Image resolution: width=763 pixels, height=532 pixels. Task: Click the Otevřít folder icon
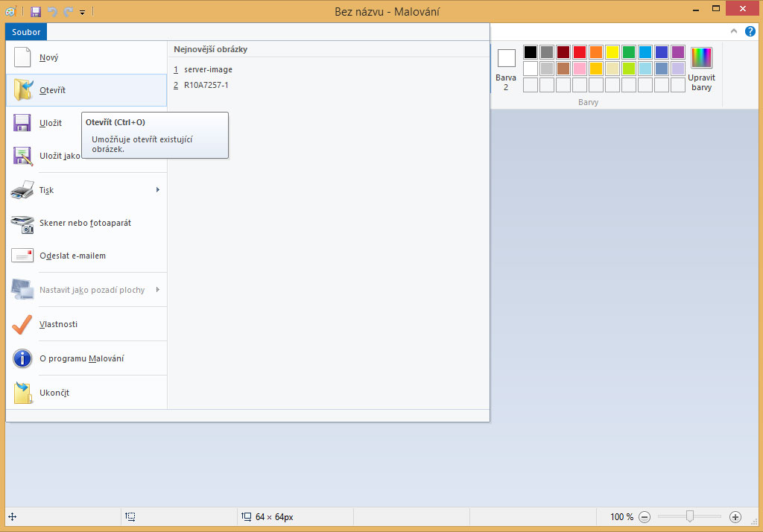click(23, 90)
